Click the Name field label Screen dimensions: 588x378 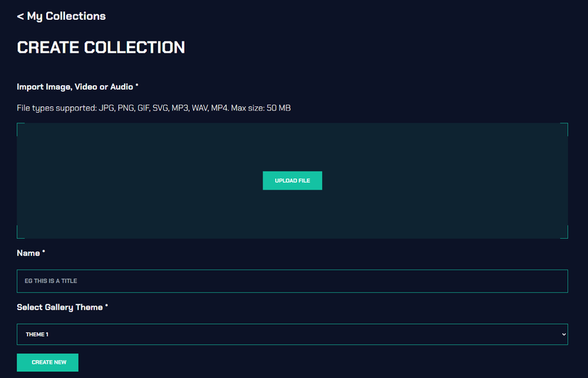coord(29,253)
